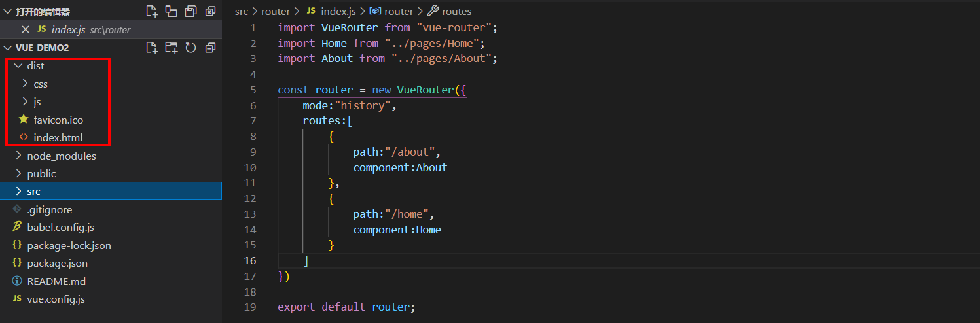
Task: Close index.js in Open Editors list
Action: coord(26,29)
